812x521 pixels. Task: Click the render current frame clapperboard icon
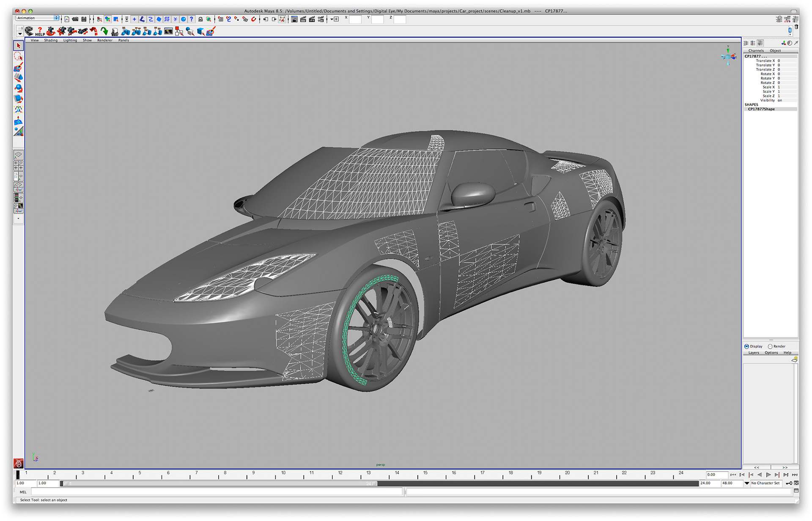pyautogui.click(x=303, y=19)
